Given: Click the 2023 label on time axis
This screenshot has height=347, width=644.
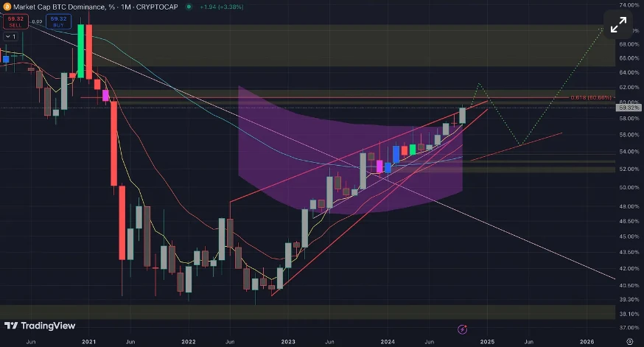Looking at the screenshot, I should point(288,342).
